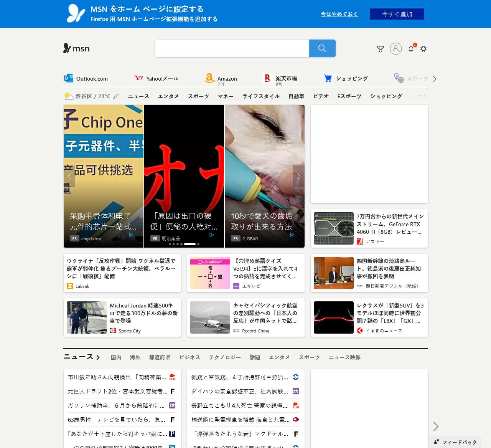Open the ガソリン補助金 headline

pyautogui.click(x=116, y=405)
